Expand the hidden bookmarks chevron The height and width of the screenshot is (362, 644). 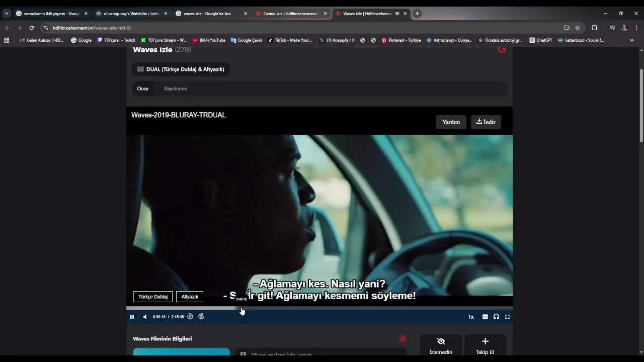tap(632, 40)
